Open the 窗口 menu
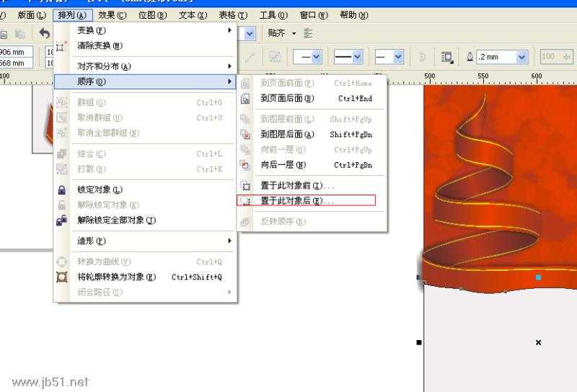577x392 pixels. pyautogui.click(x=314, y=15)
